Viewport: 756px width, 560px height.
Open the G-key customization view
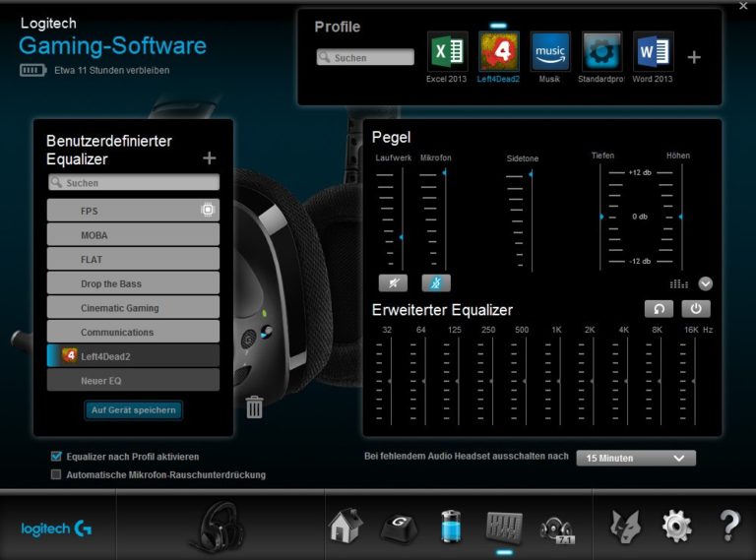point(400,528)
